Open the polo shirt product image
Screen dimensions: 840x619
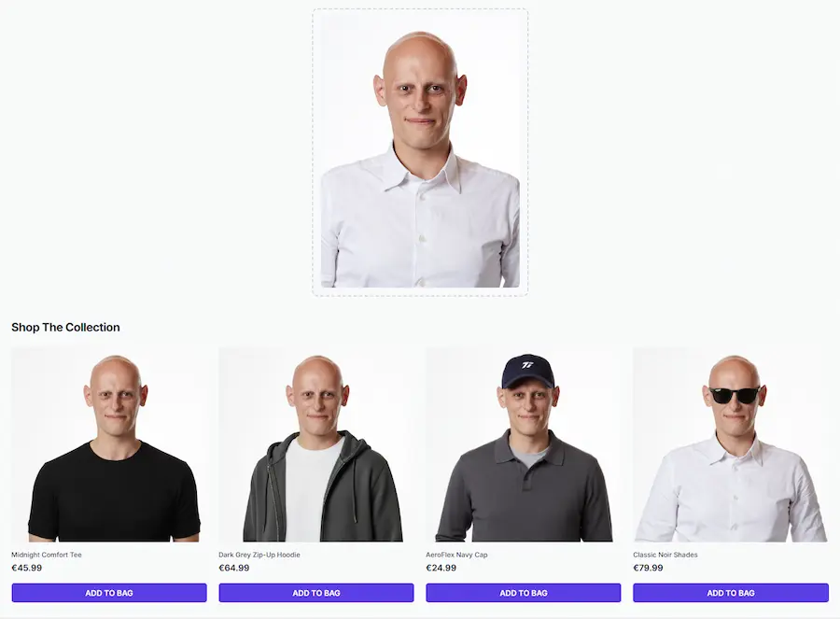click(524, 444)
